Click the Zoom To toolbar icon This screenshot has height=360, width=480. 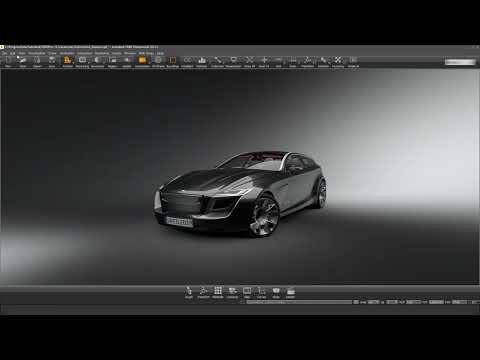pyautogui.click(x=264, y=62)
